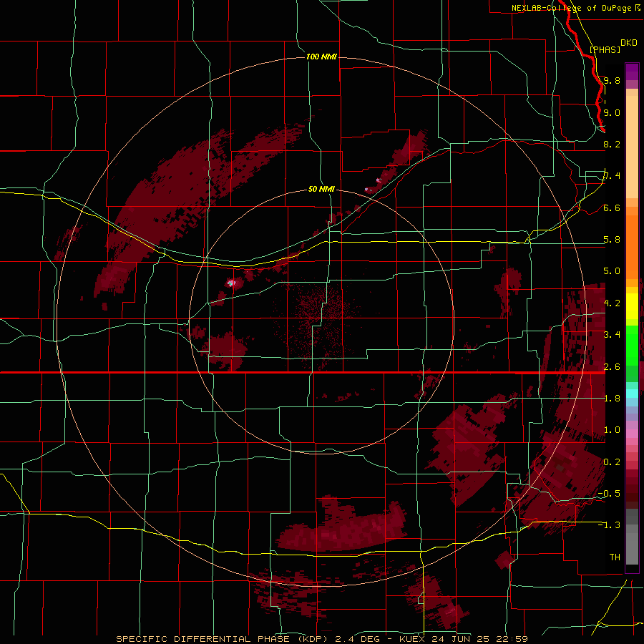Viewport: 644px width, 644px height.
Task: Click the 2.6 legend value
Action: [x=612, y=367]
